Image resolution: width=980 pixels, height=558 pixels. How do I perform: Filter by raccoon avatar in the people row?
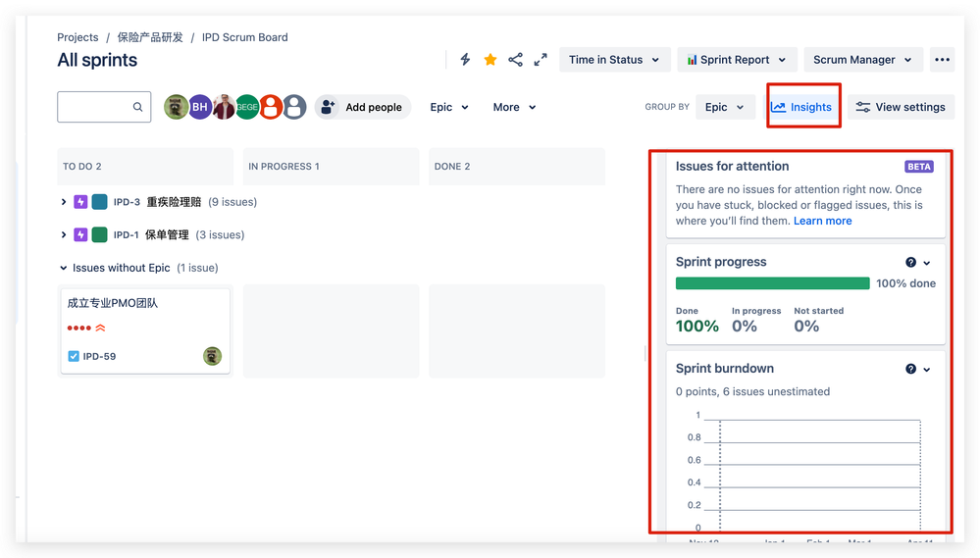point(176,107)
